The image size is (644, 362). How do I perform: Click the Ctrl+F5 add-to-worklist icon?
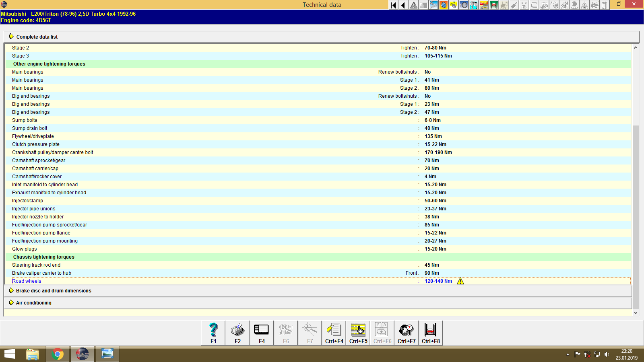point(358,332)
